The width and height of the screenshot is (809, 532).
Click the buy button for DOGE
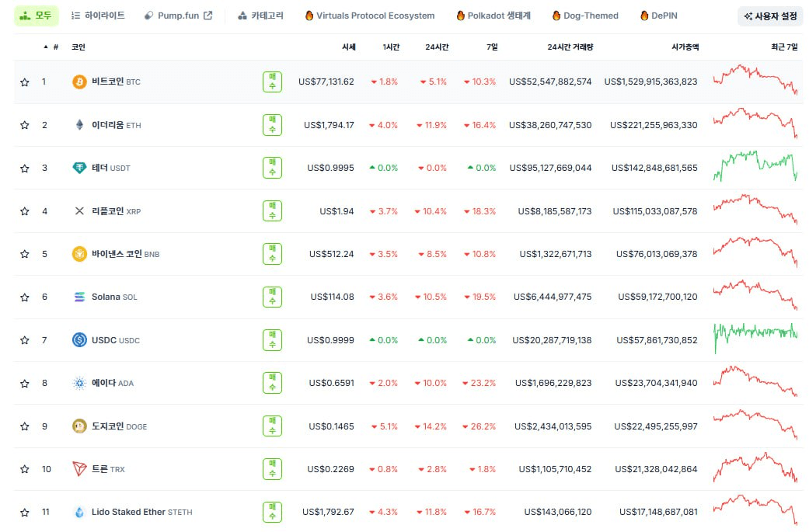pos(273,426)
